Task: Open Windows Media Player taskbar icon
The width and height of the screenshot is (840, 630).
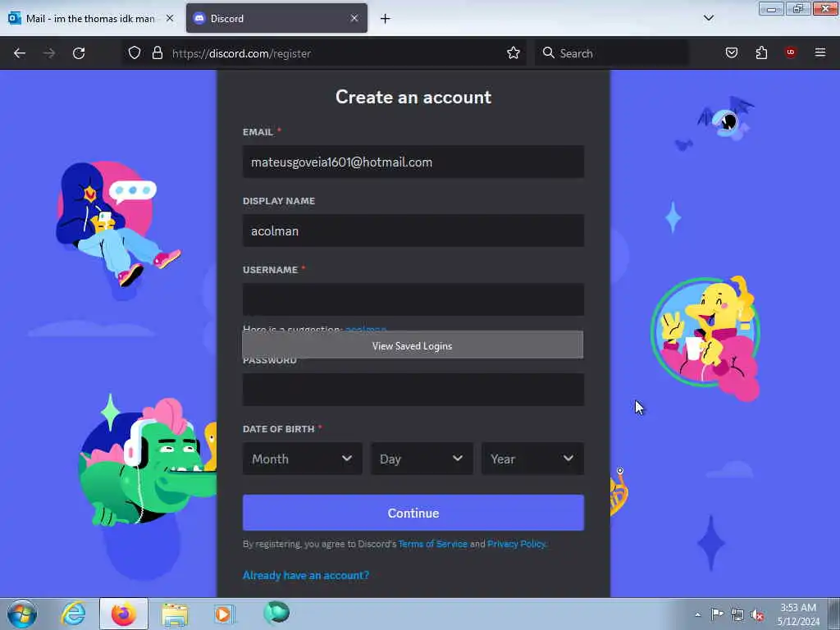Action: (x=224, y=614)
